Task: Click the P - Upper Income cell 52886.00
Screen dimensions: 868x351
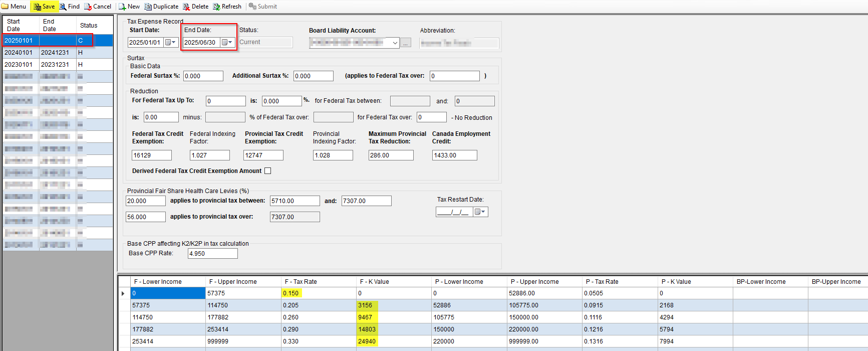Action: (x=544, y=293)
